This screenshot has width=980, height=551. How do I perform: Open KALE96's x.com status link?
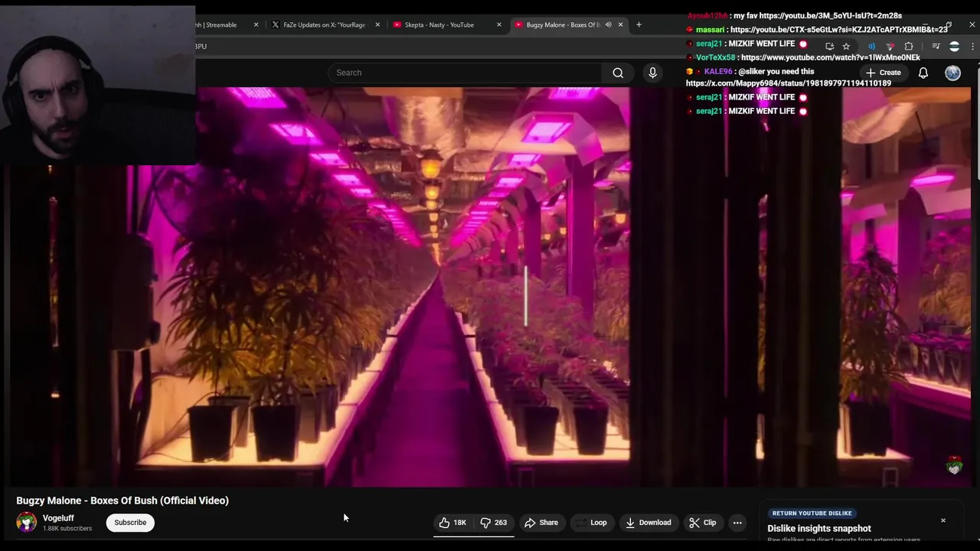(789, 83)
